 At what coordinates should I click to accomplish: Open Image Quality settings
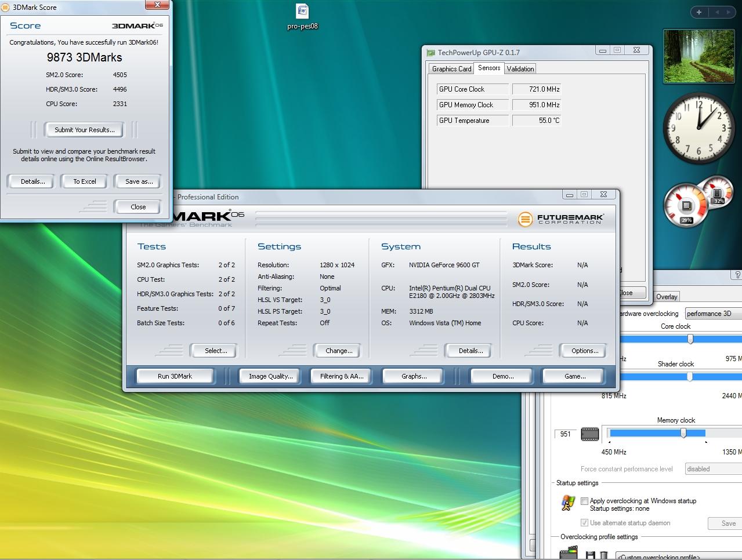click(x=270, y=376)
